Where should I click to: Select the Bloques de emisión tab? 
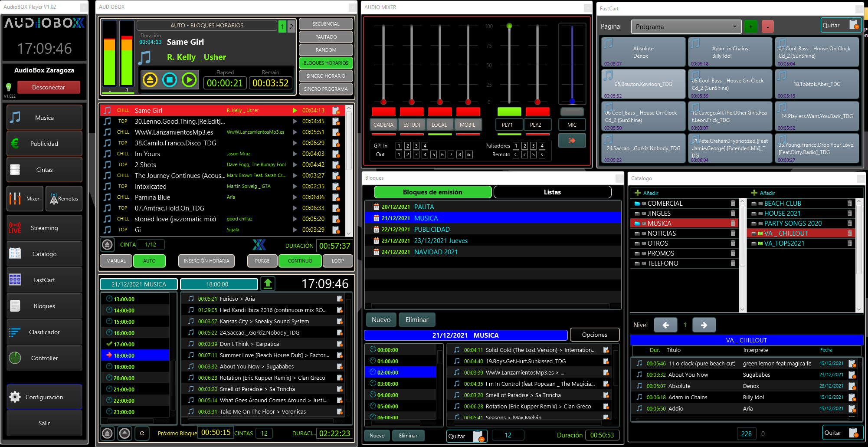click(432, 192)
